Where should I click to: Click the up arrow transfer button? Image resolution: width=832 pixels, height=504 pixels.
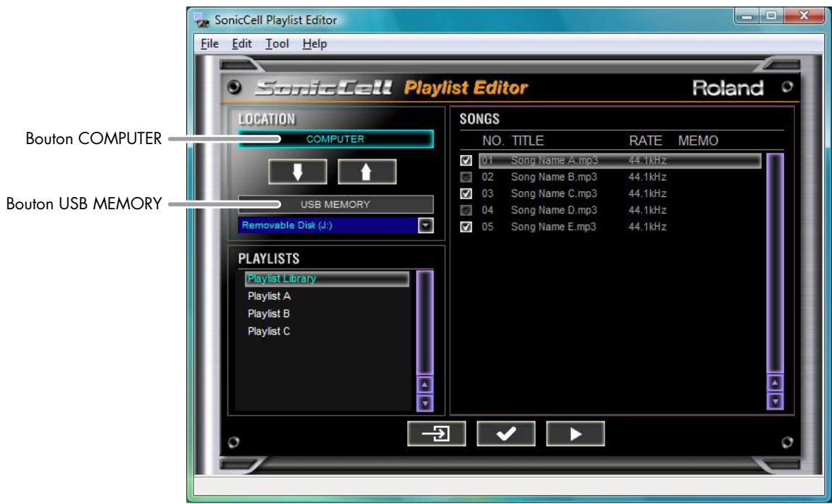(367, 172)
